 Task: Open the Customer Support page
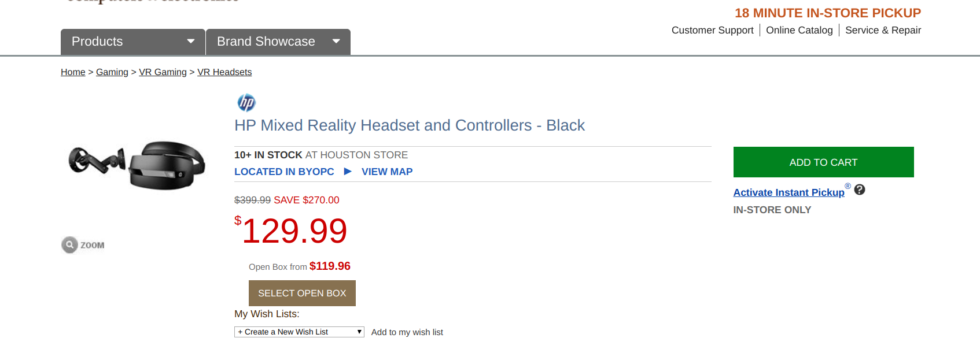[712, 30]
